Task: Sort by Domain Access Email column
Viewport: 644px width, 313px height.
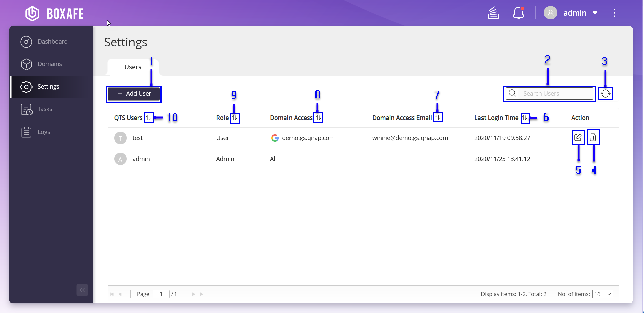Action: pos(438,118)
